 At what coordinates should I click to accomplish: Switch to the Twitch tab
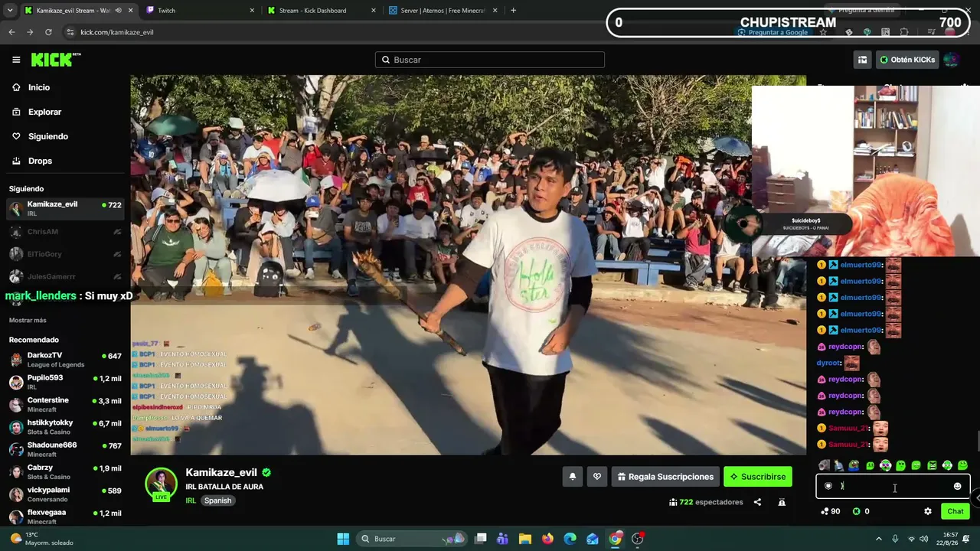(x=199, y=11)
